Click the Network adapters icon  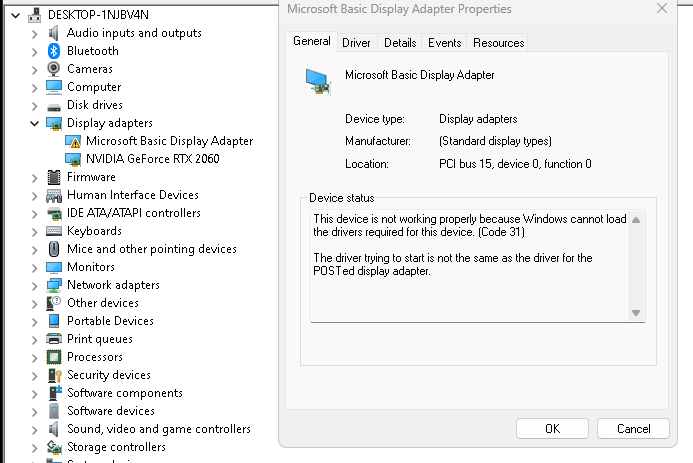click(x=54, y=285)
